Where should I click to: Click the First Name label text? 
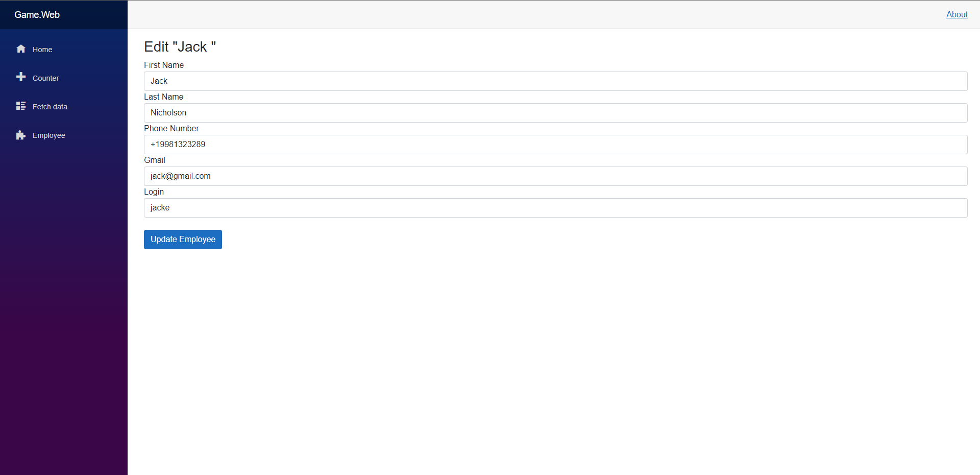pyautogui.click(x=163, y=65)
